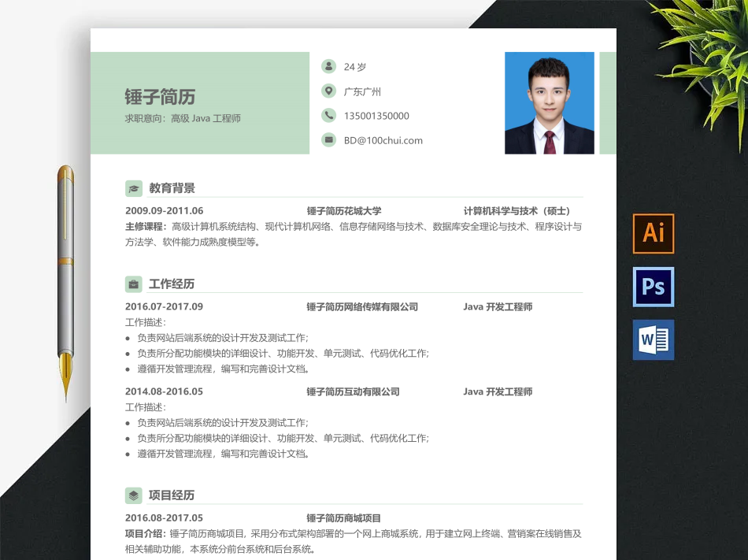Click the 工作经历 section heading
This screenshot has height=560, width=748.
(x=172, y=284)
